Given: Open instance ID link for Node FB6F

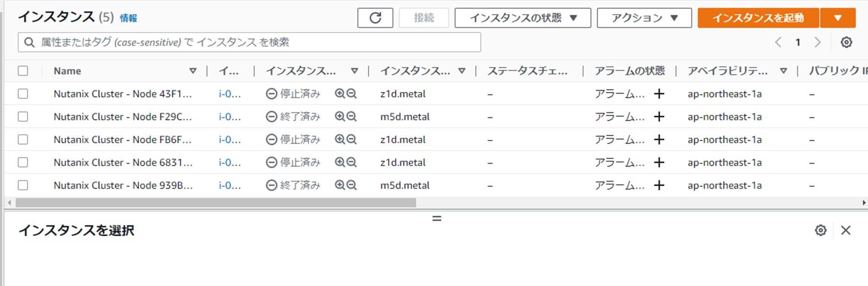Looking at the screenshot, I should point(230,140).
